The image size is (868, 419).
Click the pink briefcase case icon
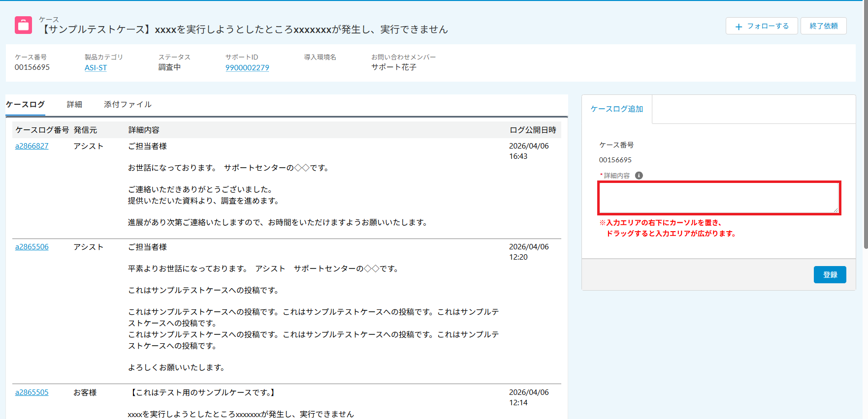click(23, 25)
